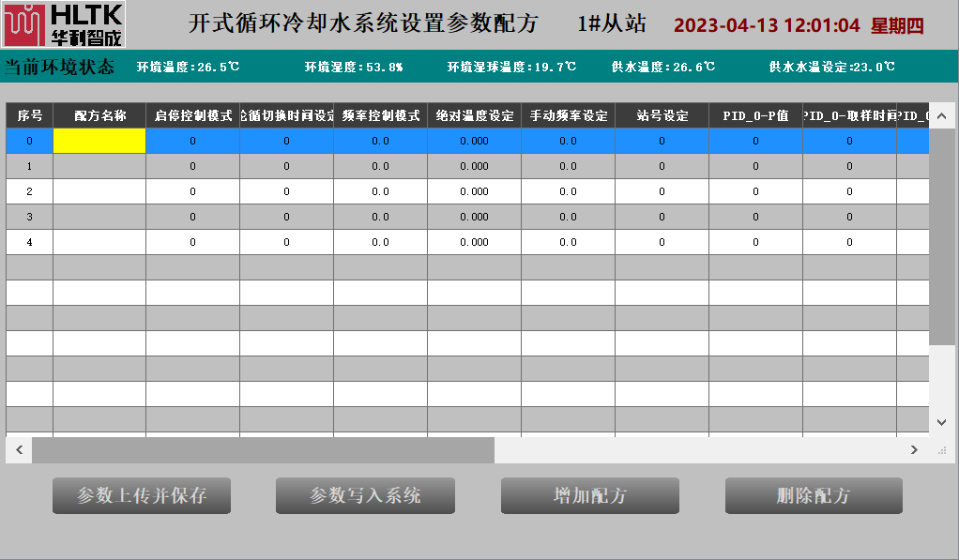Click the 启停控制模式 column header
The height and width of the screenshot is (560, 959).
[x=193, y=115]
